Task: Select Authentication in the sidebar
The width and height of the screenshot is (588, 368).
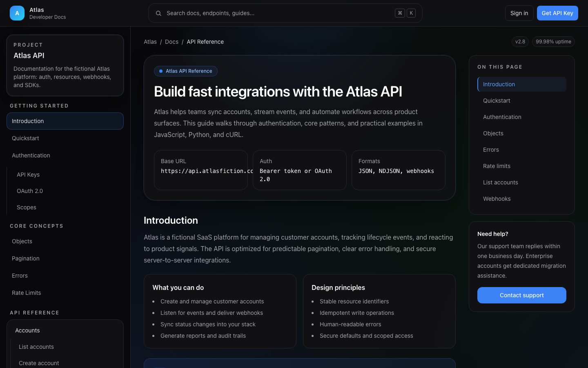Action: (x=31, y=155)
